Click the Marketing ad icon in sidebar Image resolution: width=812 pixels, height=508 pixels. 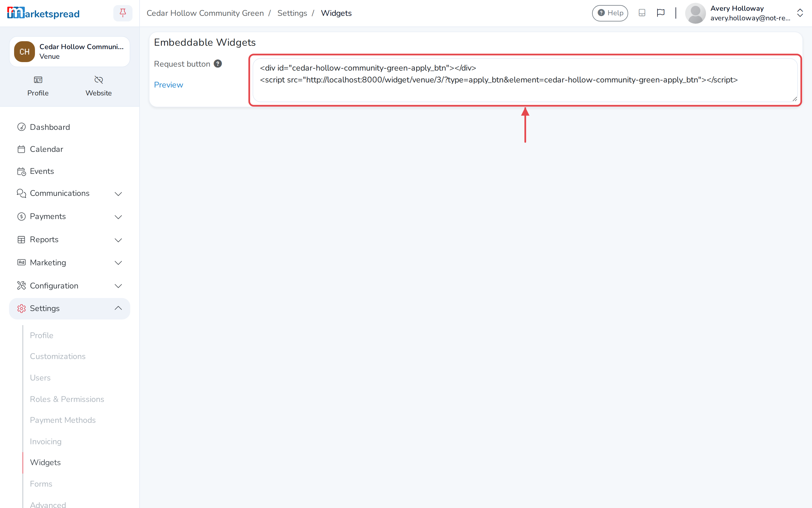[x=21, y=262]
